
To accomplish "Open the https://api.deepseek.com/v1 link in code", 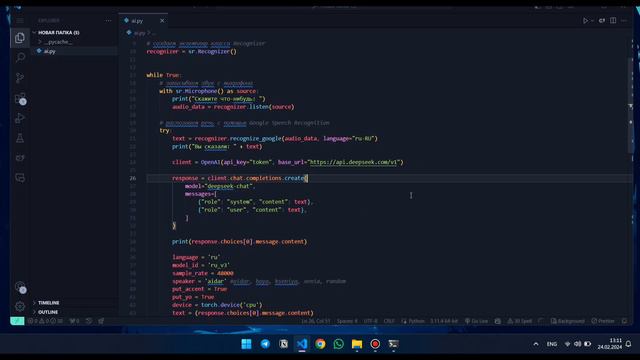I will 353,162.
